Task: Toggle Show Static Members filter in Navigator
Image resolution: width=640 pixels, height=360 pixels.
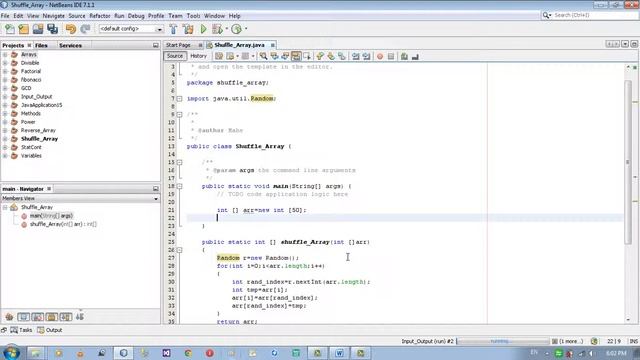Action: (38, 317)
